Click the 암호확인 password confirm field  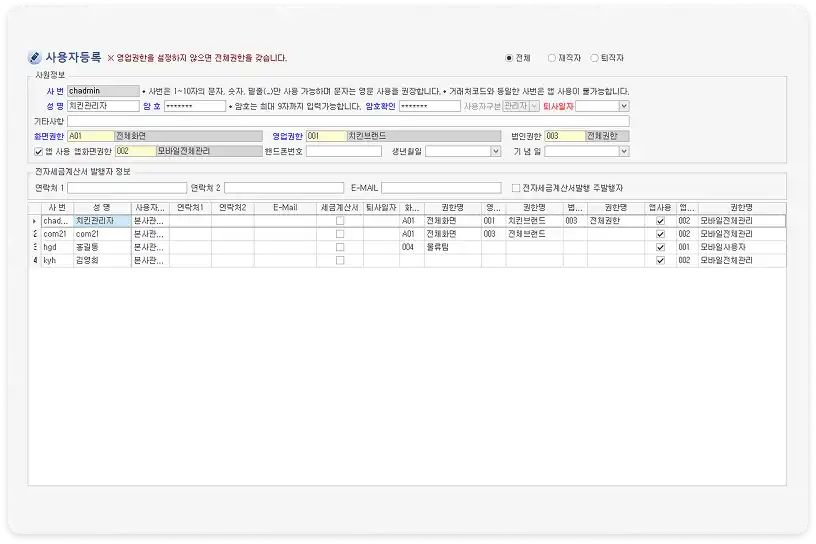pos(430,106)
